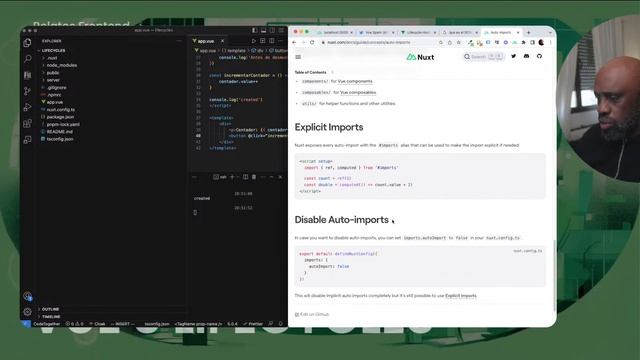The height and width of the screenshot is (360, 640).
Task: Open the Run and Debug view
Action: (x=27, y=107)
